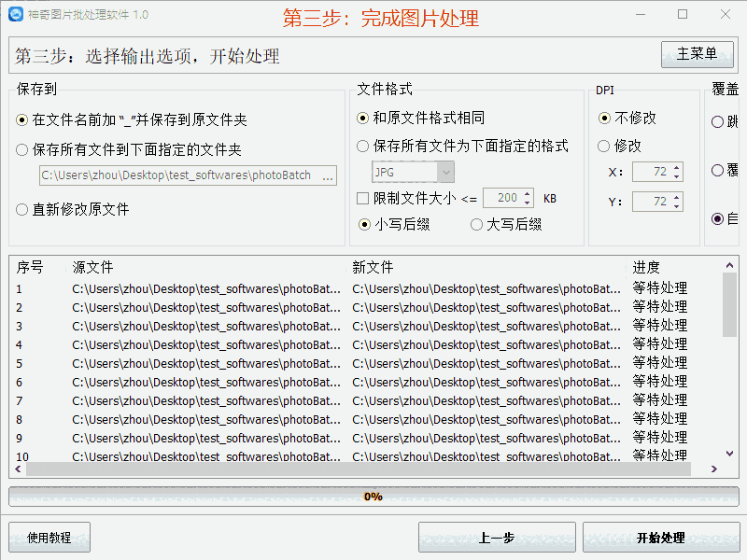Screen dimensions: 747x560
Task: Select row 9 new file path
Action: click(486, 438)
